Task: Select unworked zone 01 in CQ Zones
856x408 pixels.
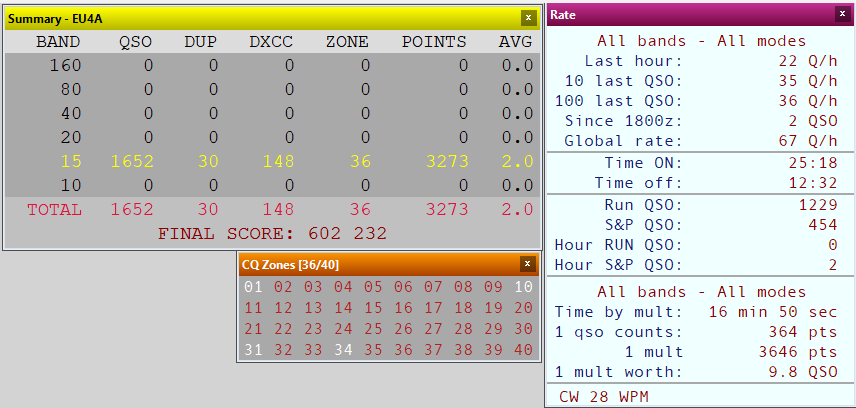Action: (x=252, y=287)
